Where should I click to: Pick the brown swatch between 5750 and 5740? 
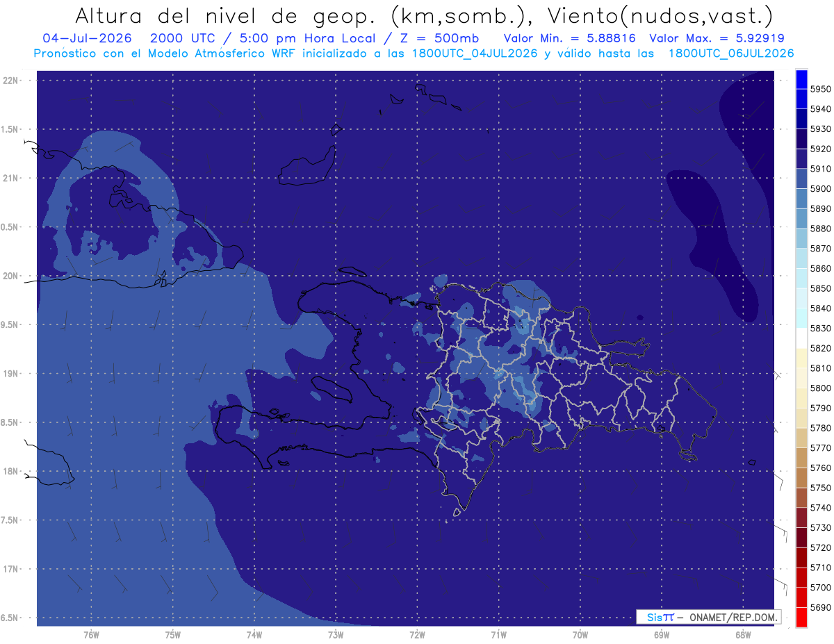click(x=801, y=498)
